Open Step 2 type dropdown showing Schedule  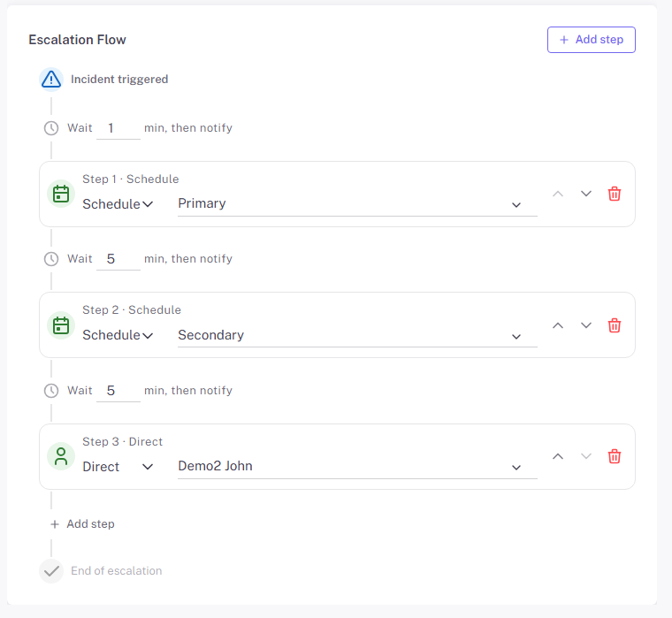118,335
